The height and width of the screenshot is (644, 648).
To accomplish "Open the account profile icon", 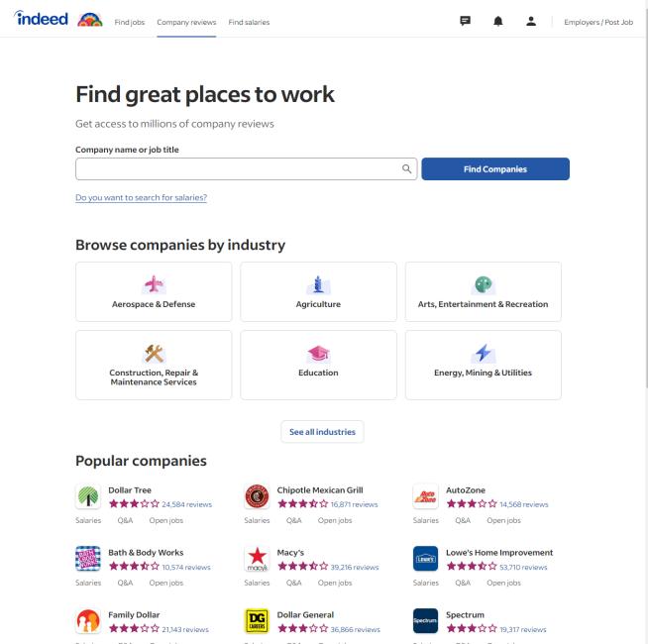I will (529, 21).
